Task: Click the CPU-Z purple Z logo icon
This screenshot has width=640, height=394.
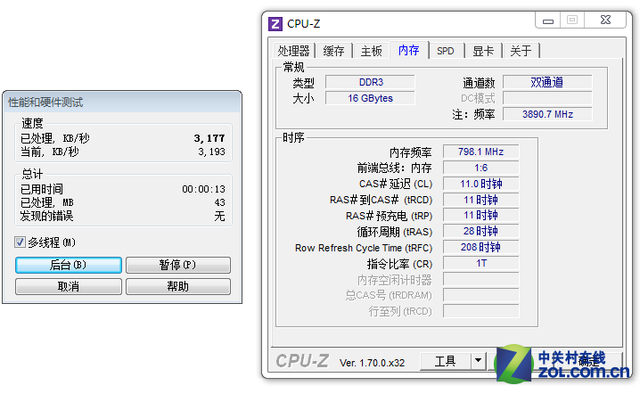Action: 275,24
